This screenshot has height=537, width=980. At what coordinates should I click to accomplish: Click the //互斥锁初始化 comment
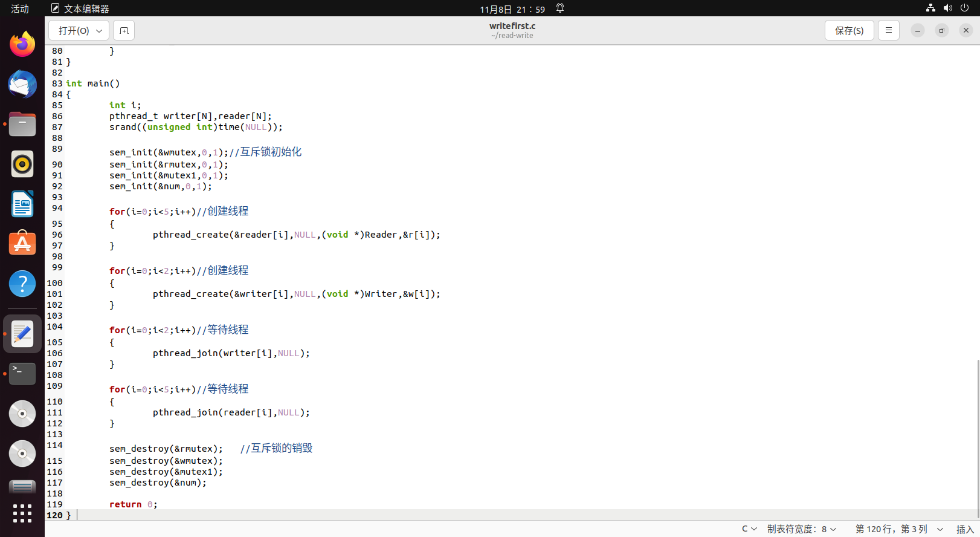pyautogui.click(x=265, y=152)
